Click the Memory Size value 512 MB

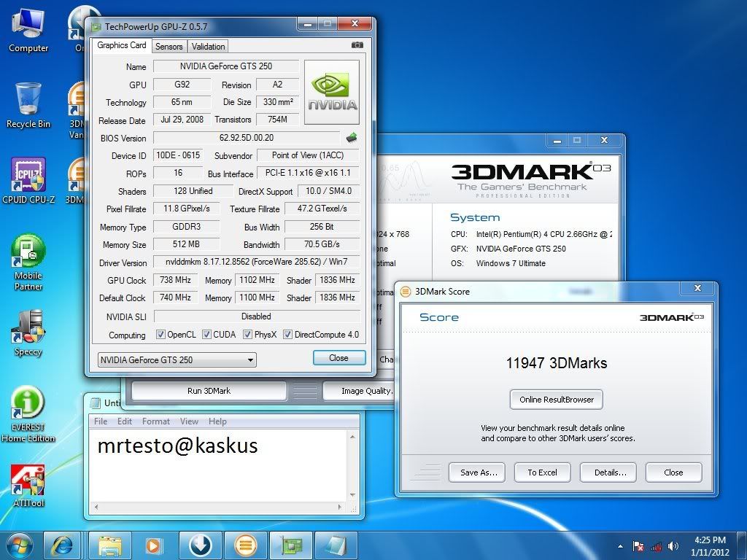[x=186, y=244]
